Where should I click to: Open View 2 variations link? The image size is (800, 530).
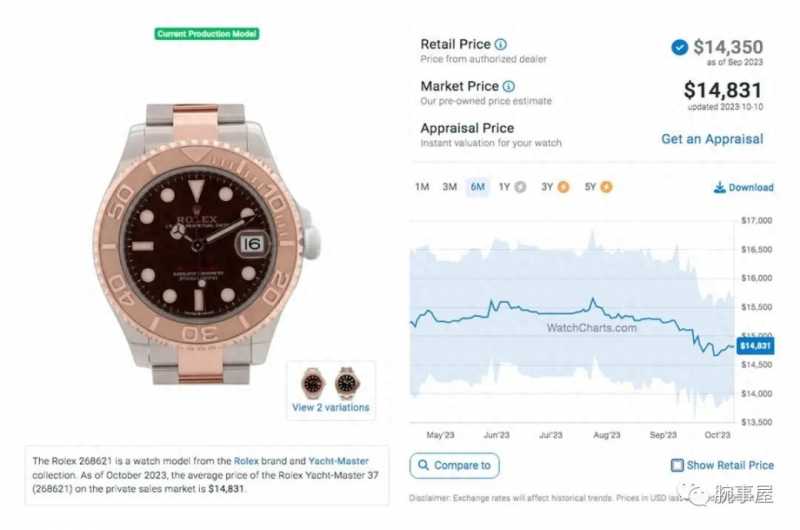[331, 408]
